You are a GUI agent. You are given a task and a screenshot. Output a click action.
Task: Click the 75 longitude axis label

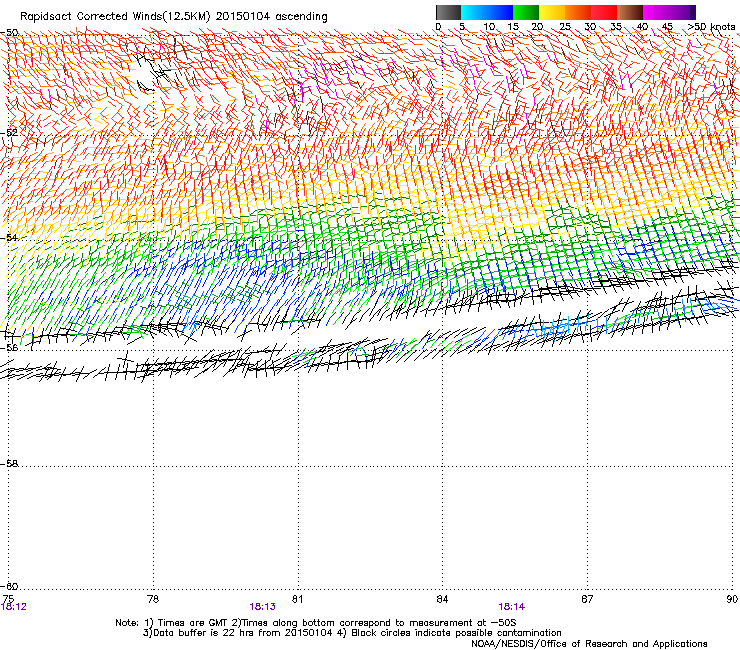[x=8, y=599]
